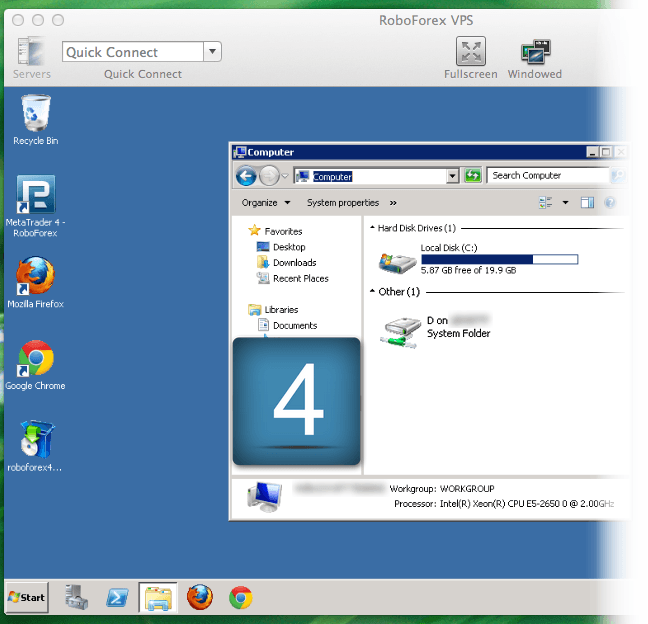The width and height of the screenshot is (648, 624).
Task: Open Google Chrome desktop shortcut
Action: pos(35,358)
